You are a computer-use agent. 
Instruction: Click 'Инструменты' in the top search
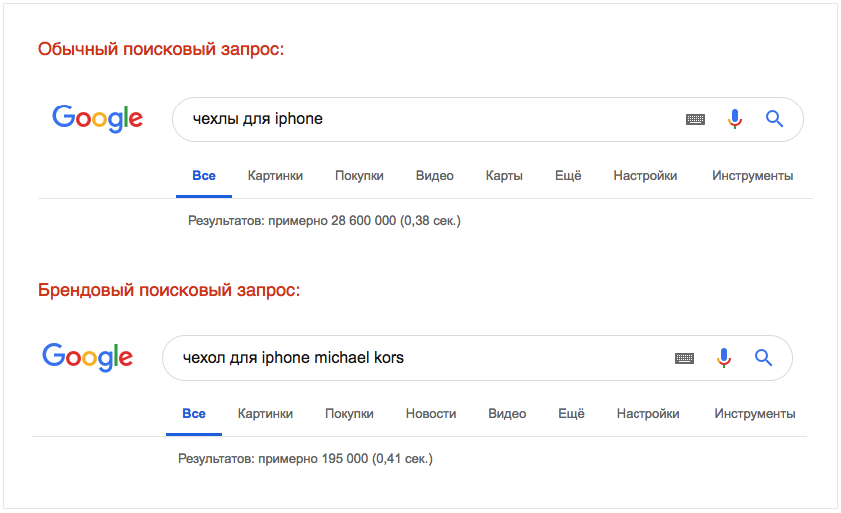(753, 175)
